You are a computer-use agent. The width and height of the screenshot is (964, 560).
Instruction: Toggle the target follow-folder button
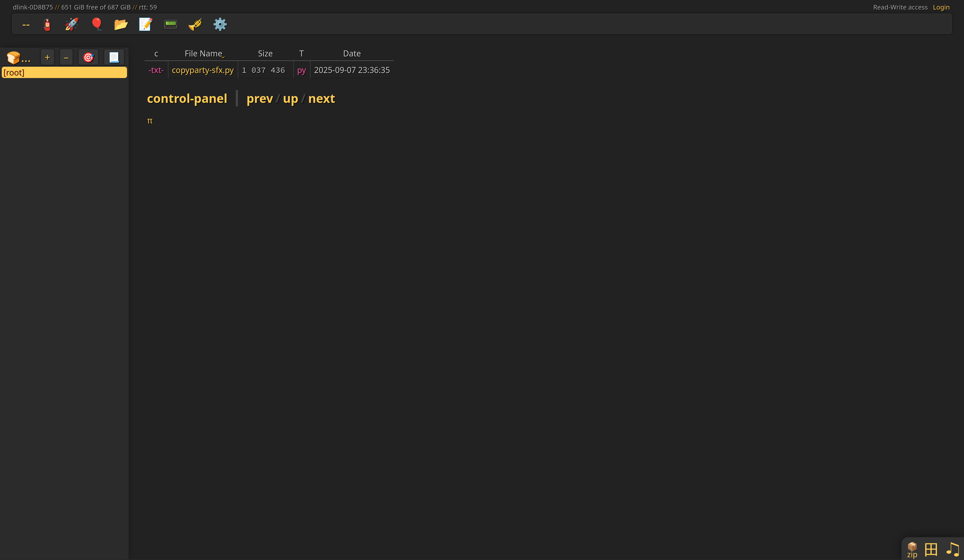[x=88, y=57]
